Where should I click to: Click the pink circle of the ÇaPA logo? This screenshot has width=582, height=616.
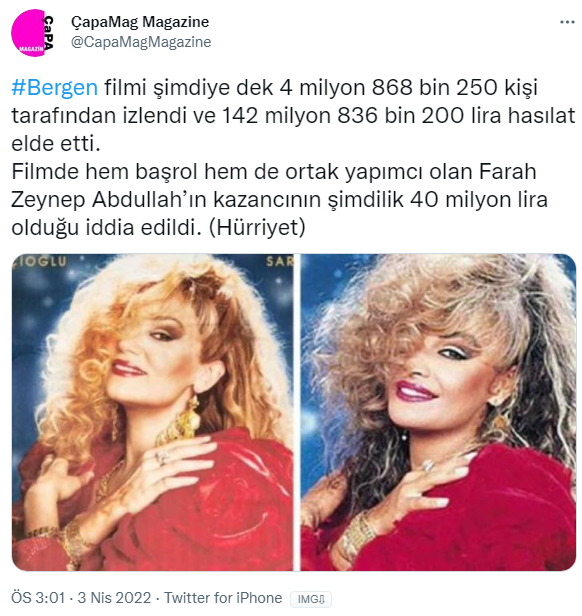point(28,33)
